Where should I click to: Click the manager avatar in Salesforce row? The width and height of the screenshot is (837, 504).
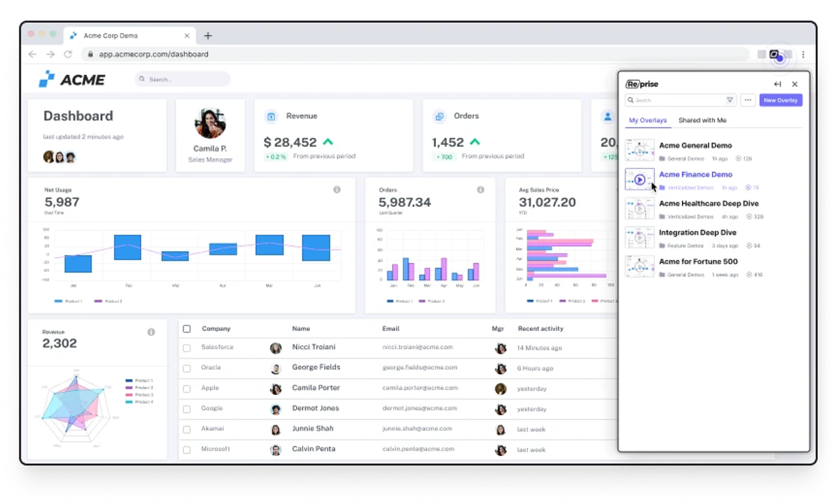pos(500,348)
